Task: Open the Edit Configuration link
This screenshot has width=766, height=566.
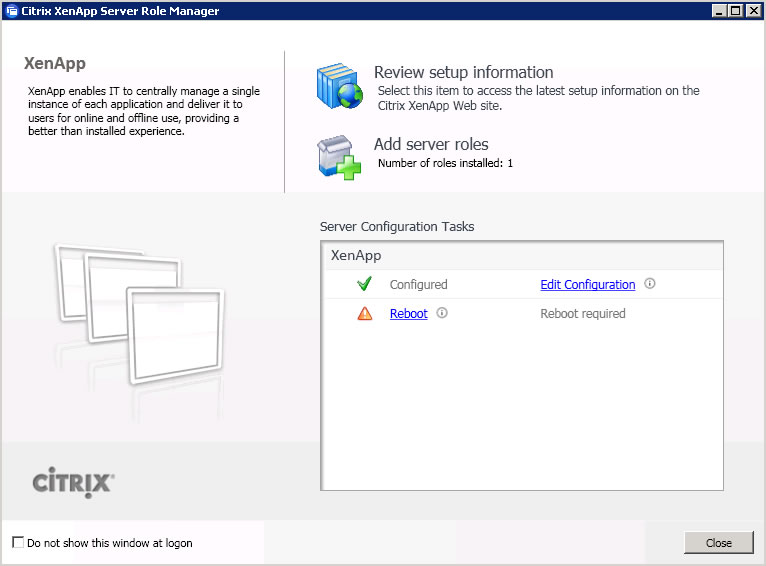Action: coord(588,285)
